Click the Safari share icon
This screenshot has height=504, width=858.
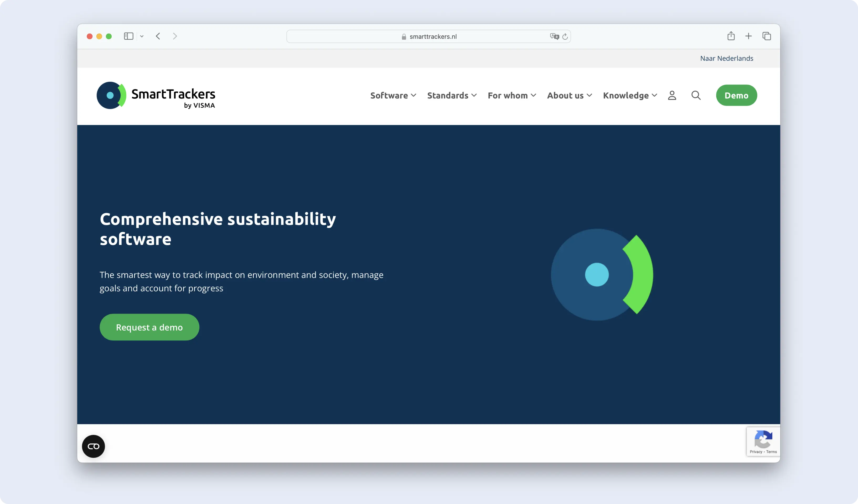click(731, 36)
